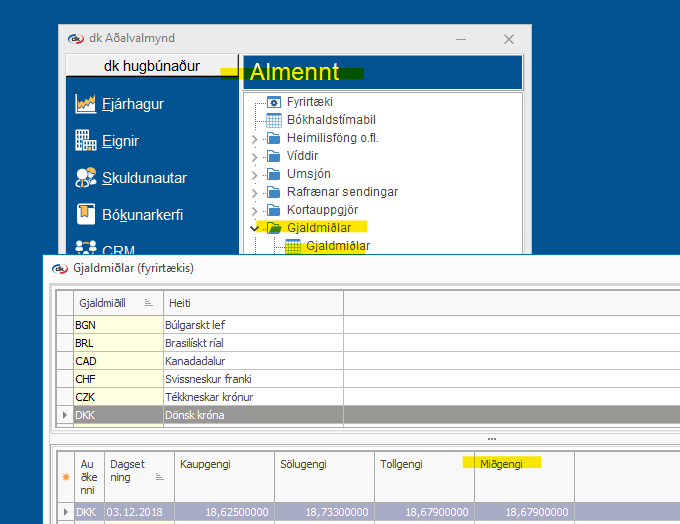The image size is (680, 524).
Task: Select the Kortauppgjör tree item
Action: point(322,210)
